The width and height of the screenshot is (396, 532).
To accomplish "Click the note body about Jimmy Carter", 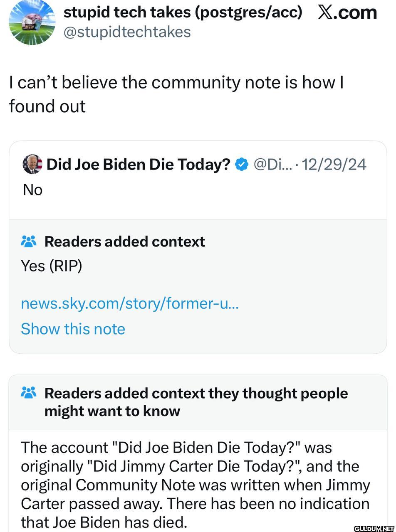I will (196, 484).
